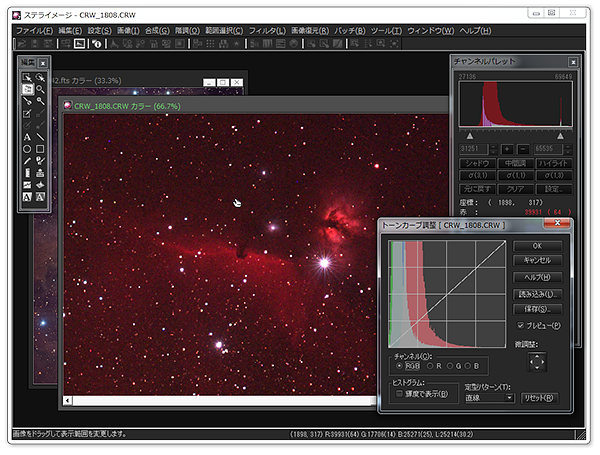Select the magnifier zoom tool

tap(40, 89)
